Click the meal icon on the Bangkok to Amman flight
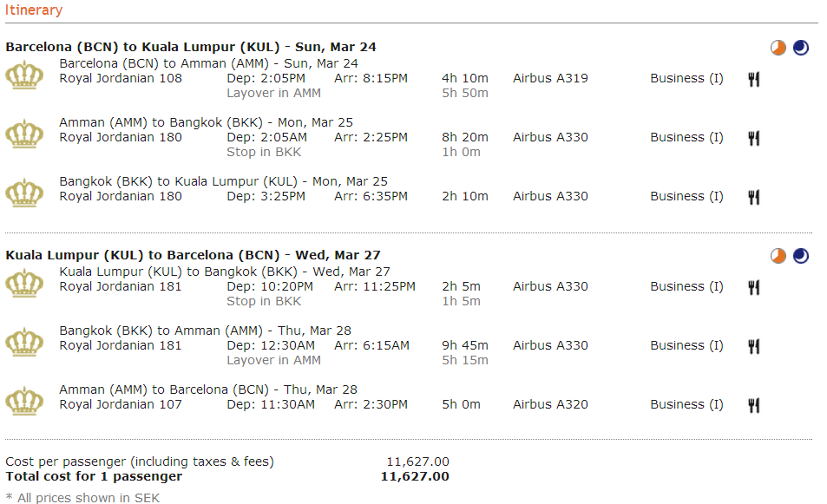Viewport: 827px width, 504px height. tap(754, 346)
